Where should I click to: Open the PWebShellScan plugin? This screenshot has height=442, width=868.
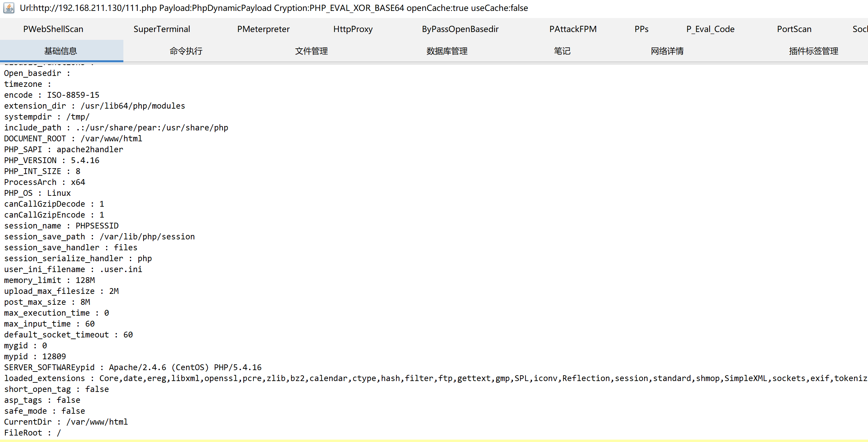tap(54, 29)
